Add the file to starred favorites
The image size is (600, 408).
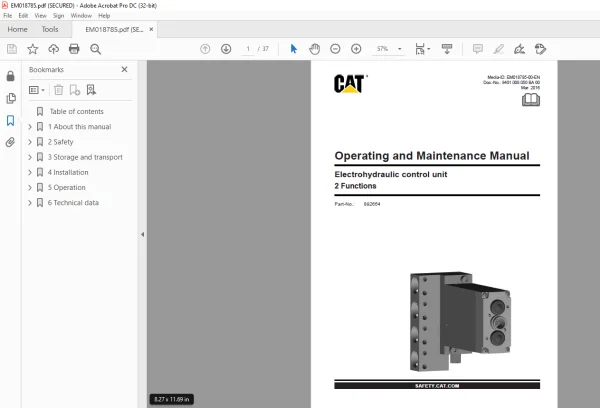[33, 49]
